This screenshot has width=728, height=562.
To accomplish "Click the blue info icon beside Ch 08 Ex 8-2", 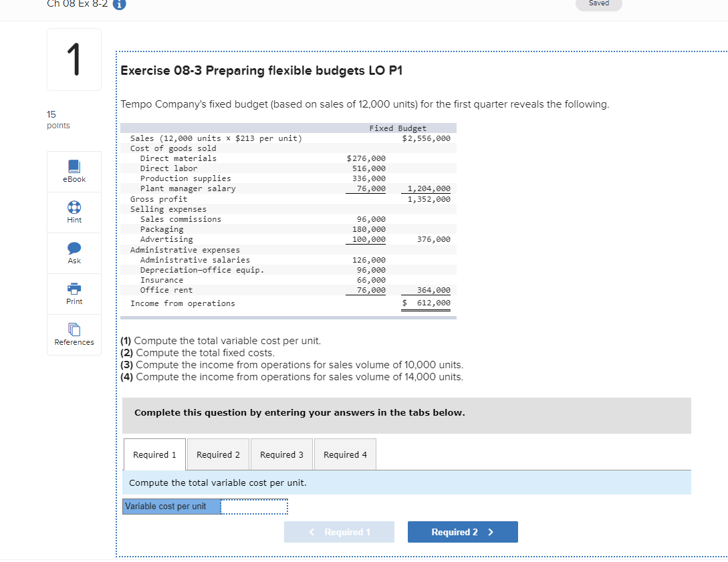I will point(119,4).
